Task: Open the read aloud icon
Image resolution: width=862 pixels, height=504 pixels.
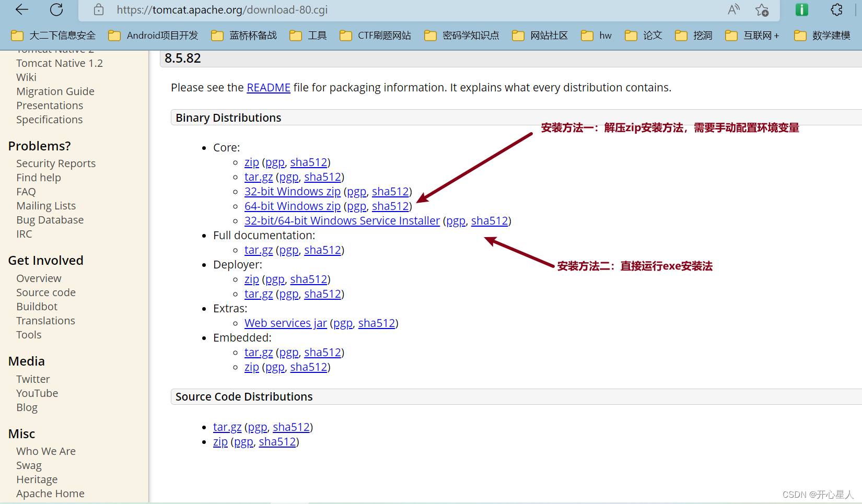Action: 733,9
